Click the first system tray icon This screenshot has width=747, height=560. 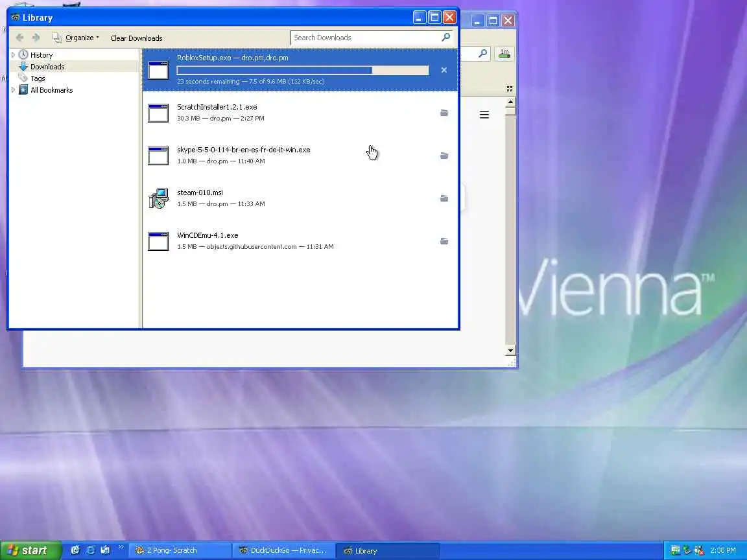click(675, 550)
